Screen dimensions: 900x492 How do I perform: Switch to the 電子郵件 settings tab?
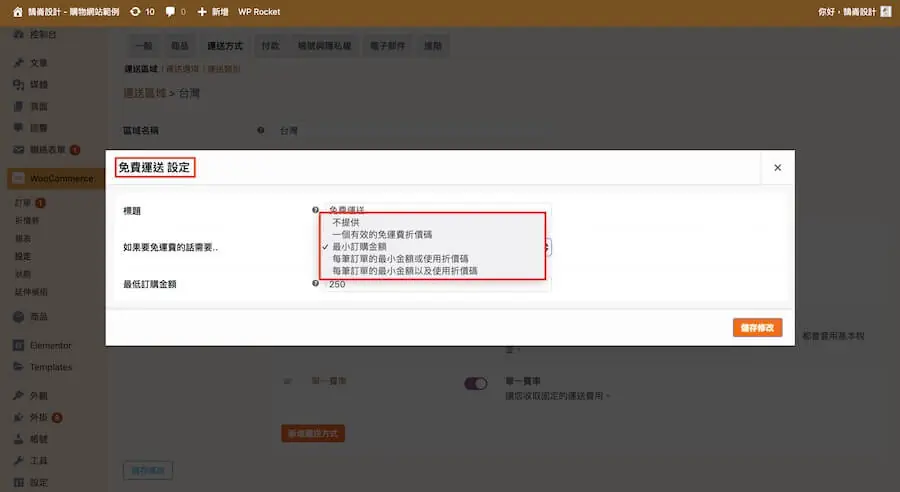coord(387,45)
